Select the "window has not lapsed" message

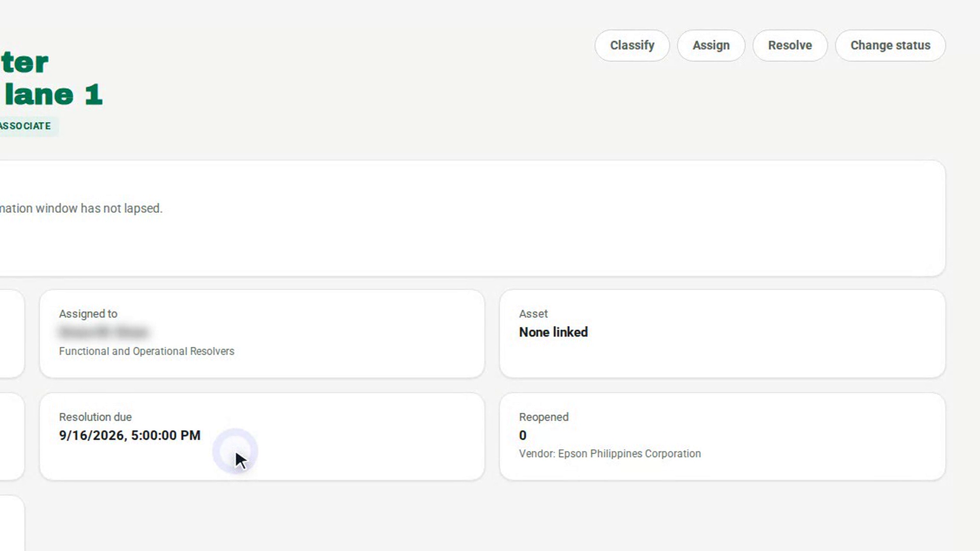pos(99,208)
